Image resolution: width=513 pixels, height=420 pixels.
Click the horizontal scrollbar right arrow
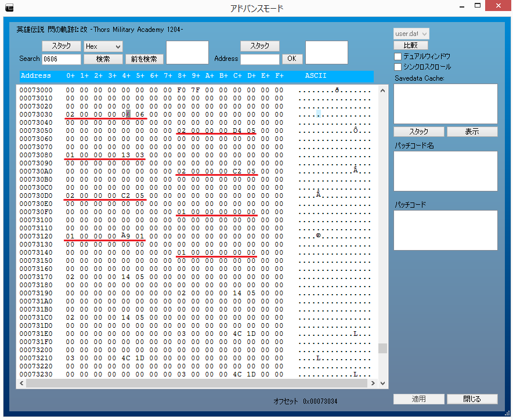(374, 383)
